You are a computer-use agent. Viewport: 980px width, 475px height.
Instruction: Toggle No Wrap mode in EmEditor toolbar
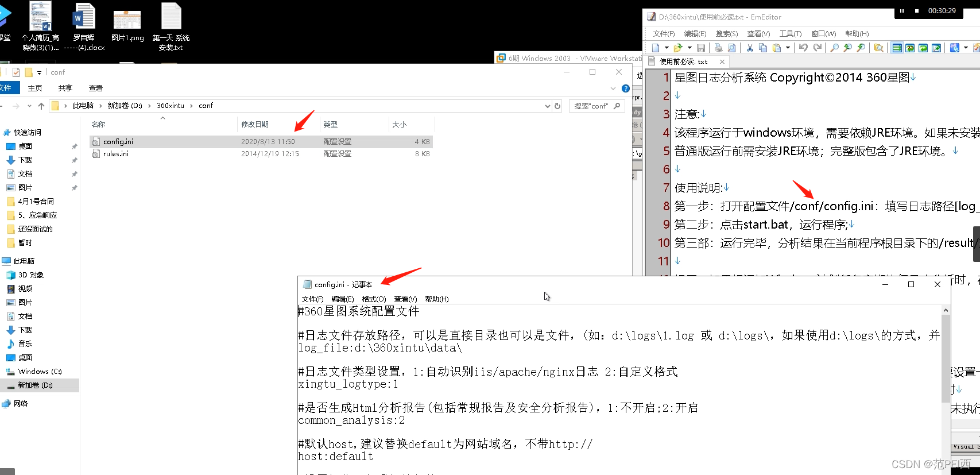point(897,48)
